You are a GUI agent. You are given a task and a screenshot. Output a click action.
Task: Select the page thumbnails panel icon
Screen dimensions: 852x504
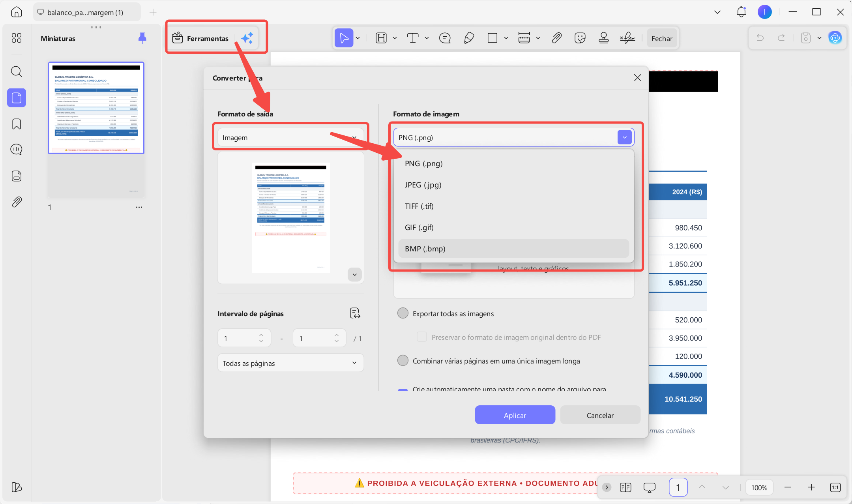pyautogui.click(x=17, y=98)
